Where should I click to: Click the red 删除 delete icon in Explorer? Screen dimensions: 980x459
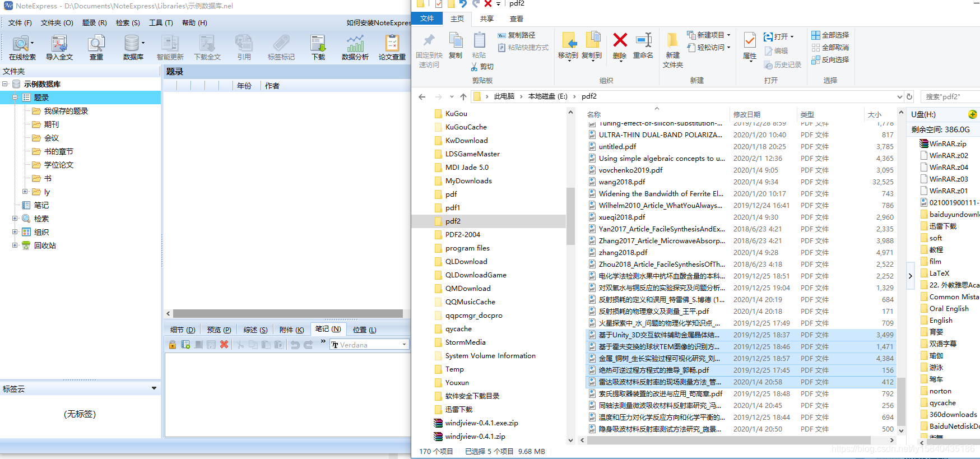point(620,46)
